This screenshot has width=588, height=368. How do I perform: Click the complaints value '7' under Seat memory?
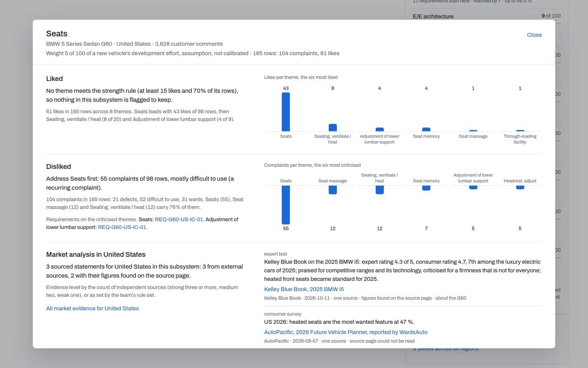coord(426,229)
